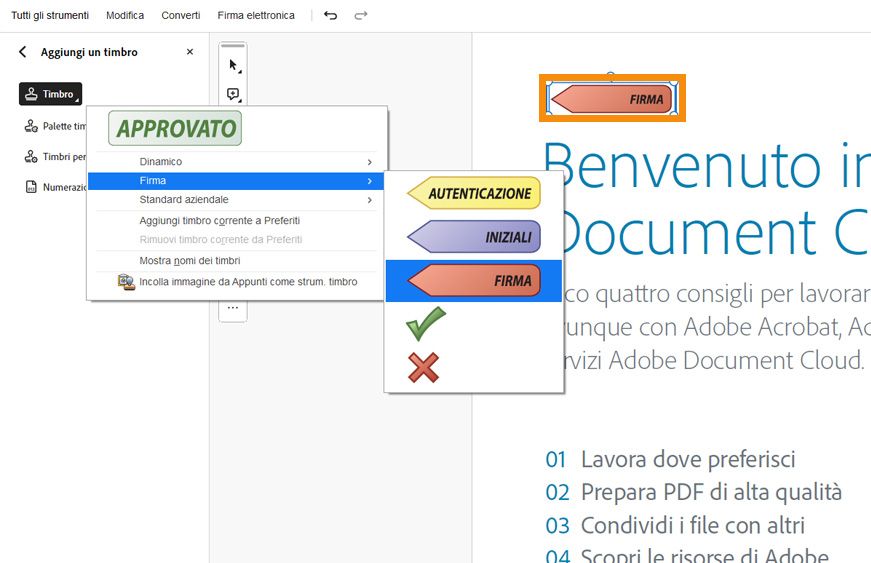Expand the Standard aziendale submenu
Image resolution: width=871 pixels, height=563 pixels.
click(x=236, y=199)
